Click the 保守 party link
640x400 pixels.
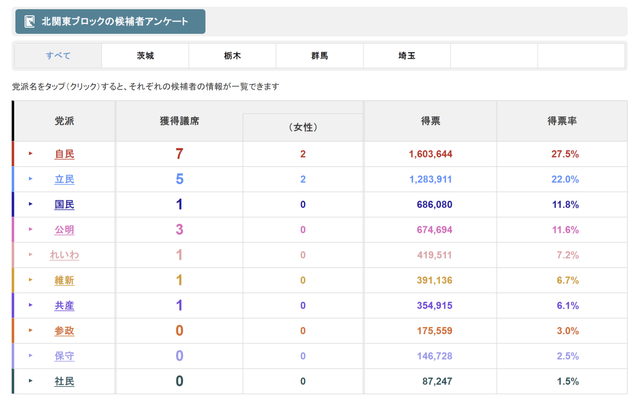click(x=64, y=356)
